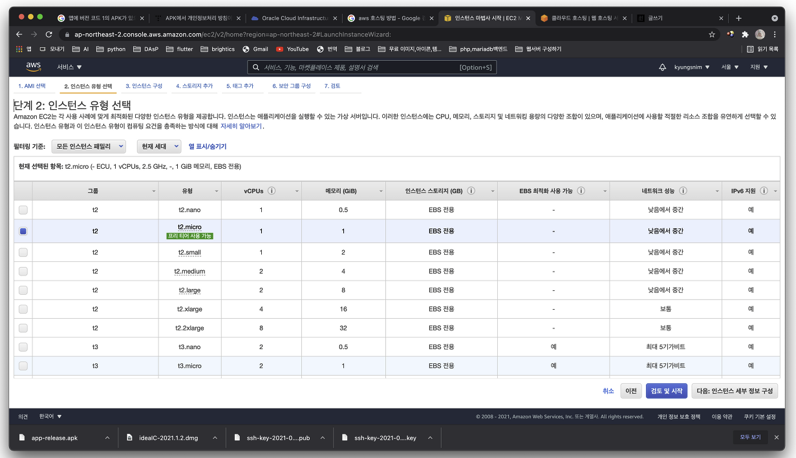Click 다음: 인스턴스 세부 정보 구성 button
This screenshot has width=796, height=458.
(x=735, y=391)
